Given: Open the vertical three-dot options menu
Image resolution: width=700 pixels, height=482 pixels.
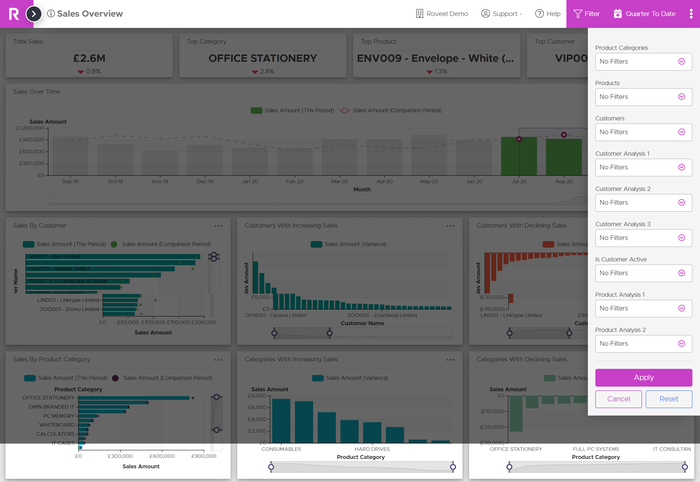Looking at the screenshot, I should coord(690,14).
